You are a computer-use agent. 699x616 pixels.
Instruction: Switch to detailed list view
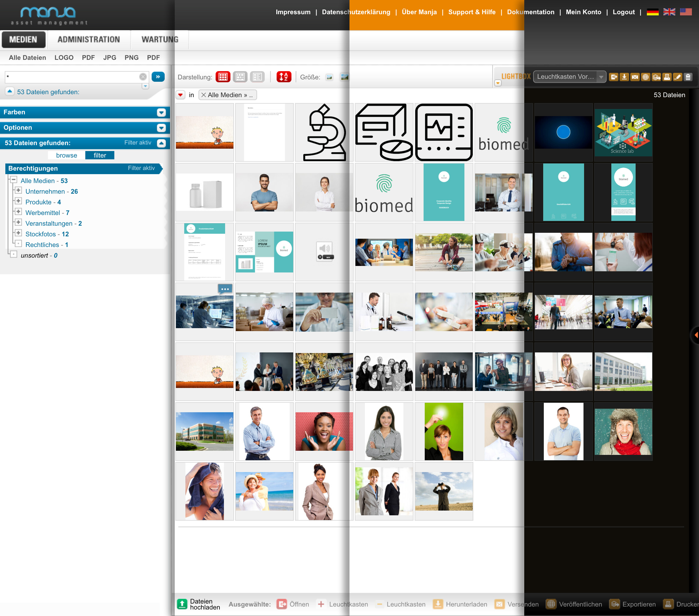pyautogui.click(x=257, y=77)
